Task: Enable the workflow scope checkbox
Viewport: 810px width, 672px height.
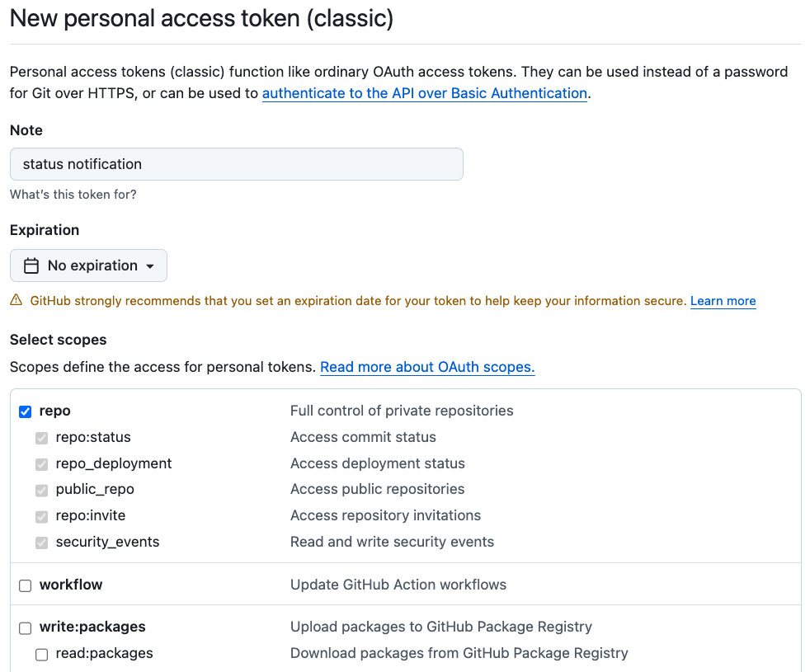Action: [25, 585]
